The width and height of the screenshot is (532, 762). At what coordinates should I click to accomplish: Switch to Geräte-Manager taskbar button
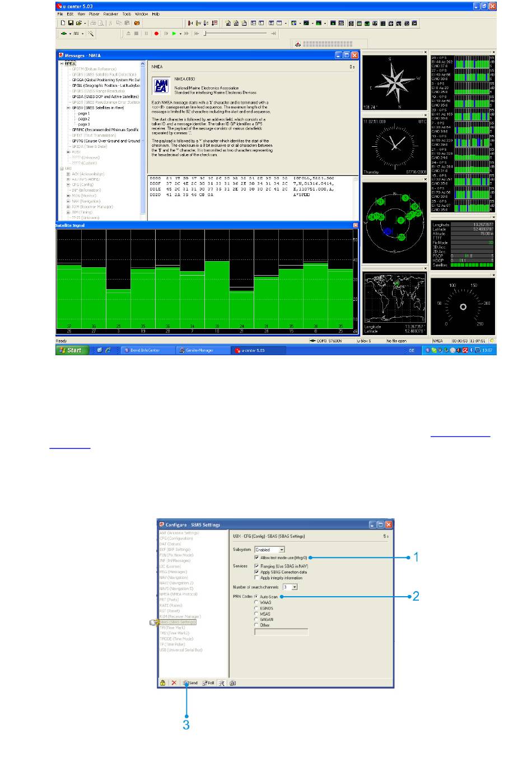point(203,350)
